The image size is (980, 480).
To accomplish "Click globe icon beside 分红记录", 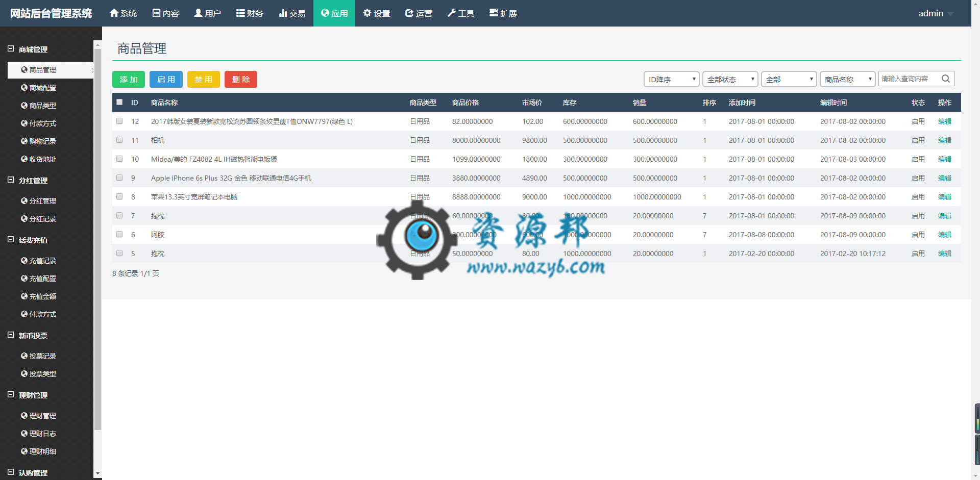I will [x=24, y=219].
